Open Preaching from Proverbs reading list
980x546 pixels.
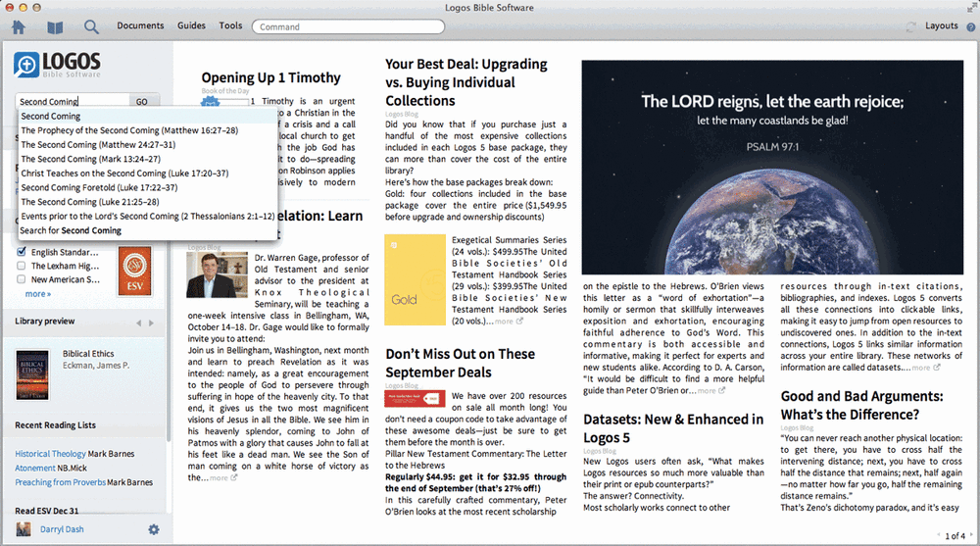(x=60, y=482)
